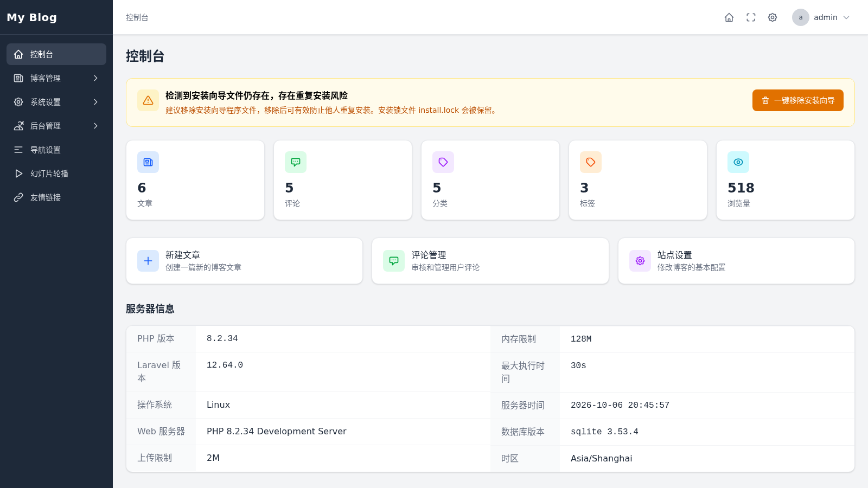The height and width of the screenshot is (488, 868).
Task: Open the settings gear in header
Action: pyautogui.click(x=773, y=17)
